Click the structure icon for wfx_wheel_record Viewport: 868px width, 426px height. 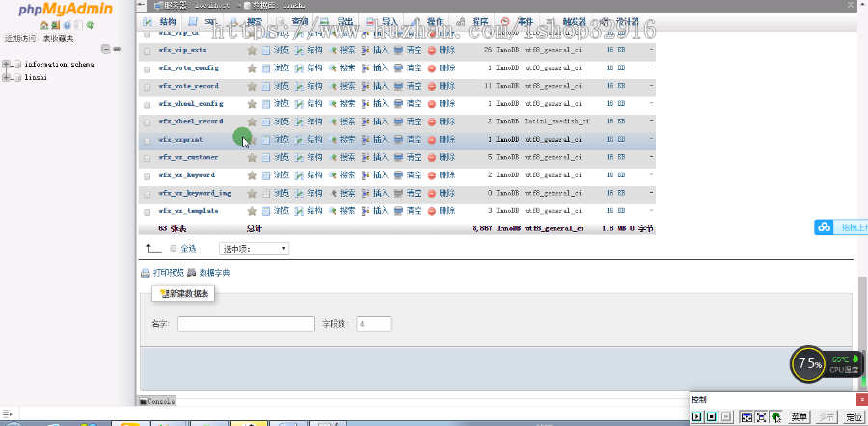300,121
